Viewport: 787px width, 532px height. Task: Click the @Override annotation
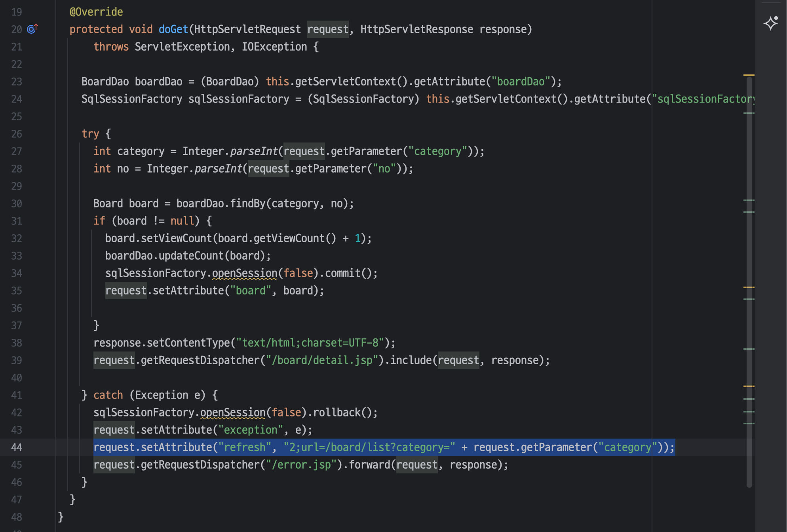(x=96, y=12)
